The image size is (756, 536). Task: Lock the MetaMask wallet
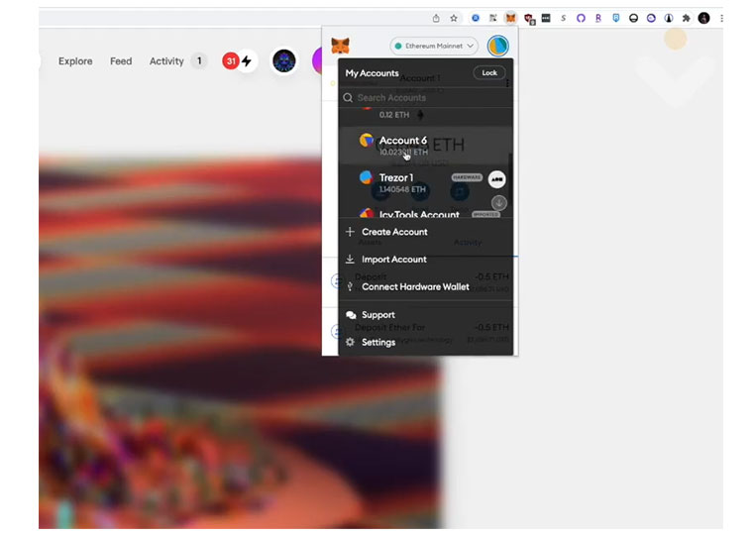pos(489,72)
